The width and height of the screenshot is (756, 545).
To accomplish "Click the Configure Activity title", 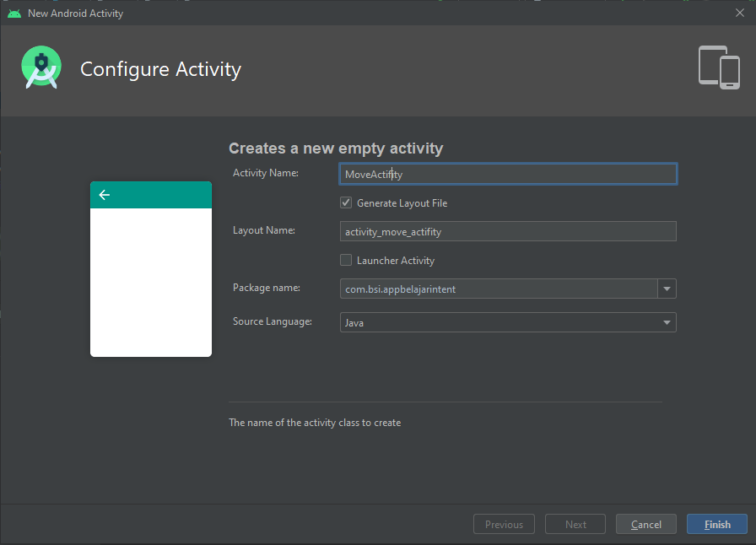I will point(160,69).
